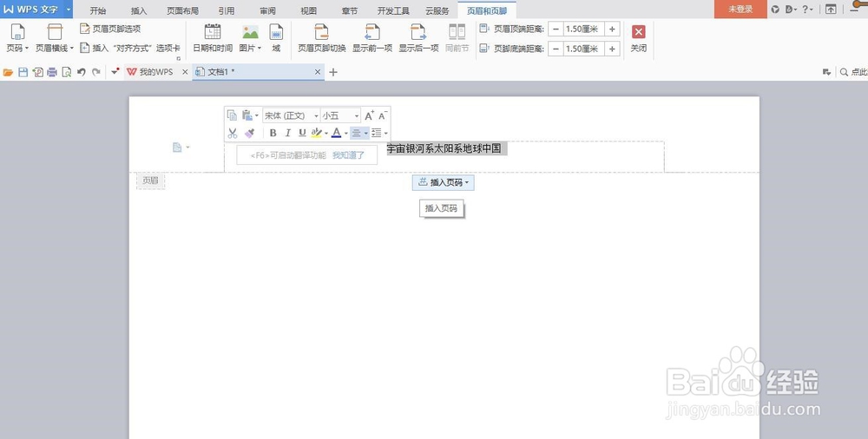Click the 插入页码 button below the header
The height and width of the screenshot is (439, 868).
(x=443, y=182)
